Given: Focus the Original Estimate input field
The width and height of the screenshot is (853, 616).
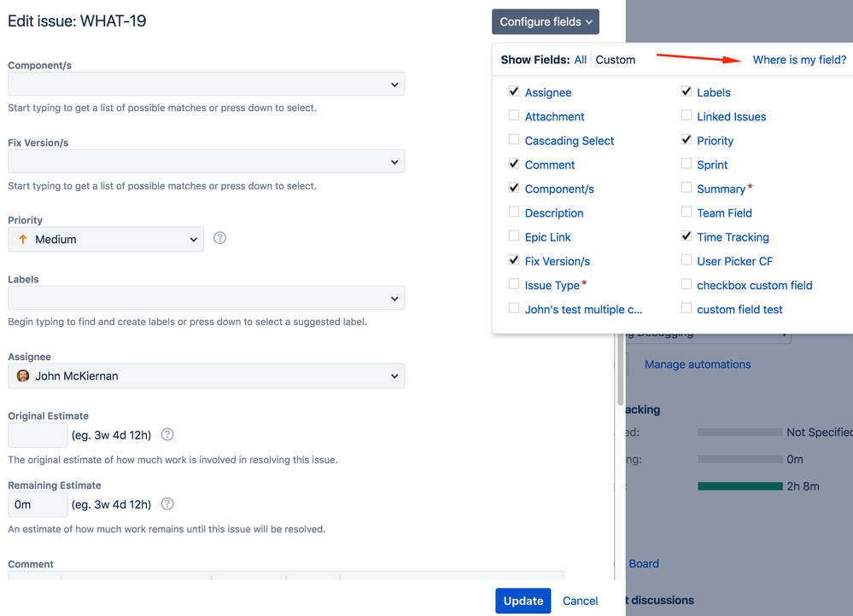Looking at the screenshot, I should click(38, 435).
